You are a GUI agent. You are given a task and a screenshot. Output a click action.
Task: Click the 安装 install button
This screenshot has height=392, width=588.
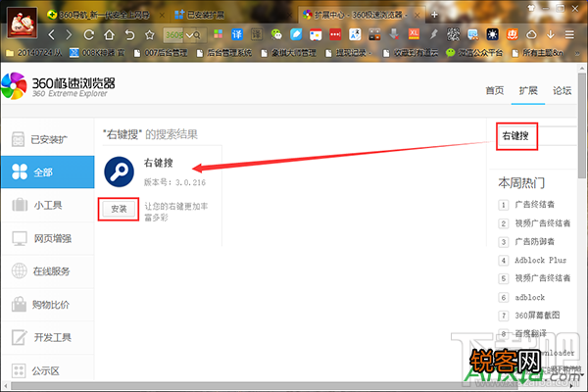tap(119, 209)
